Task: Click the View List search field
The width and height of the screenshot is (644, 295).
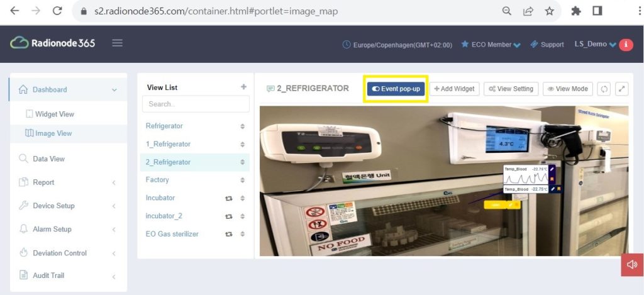Action: coord(196,104)
